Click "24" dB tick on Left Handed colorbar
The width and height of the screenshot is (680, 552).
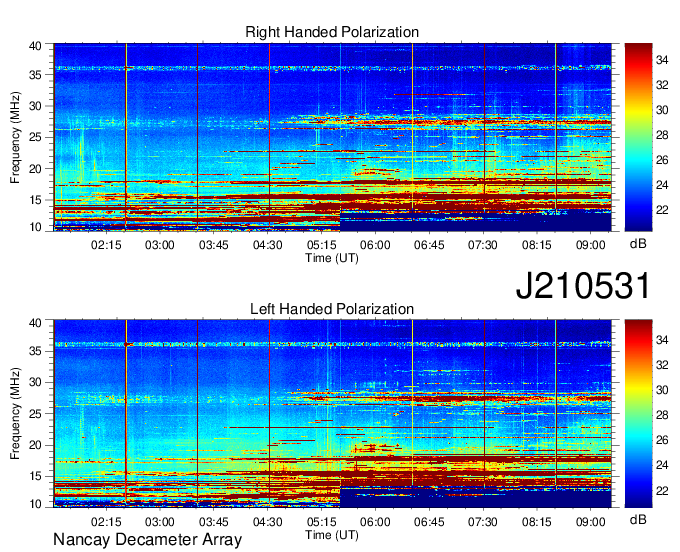(x=662, y=466)
